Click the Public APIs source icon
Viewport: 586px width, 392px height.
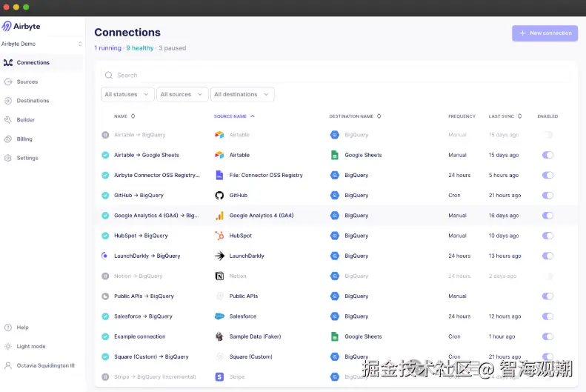pos(219,296)
